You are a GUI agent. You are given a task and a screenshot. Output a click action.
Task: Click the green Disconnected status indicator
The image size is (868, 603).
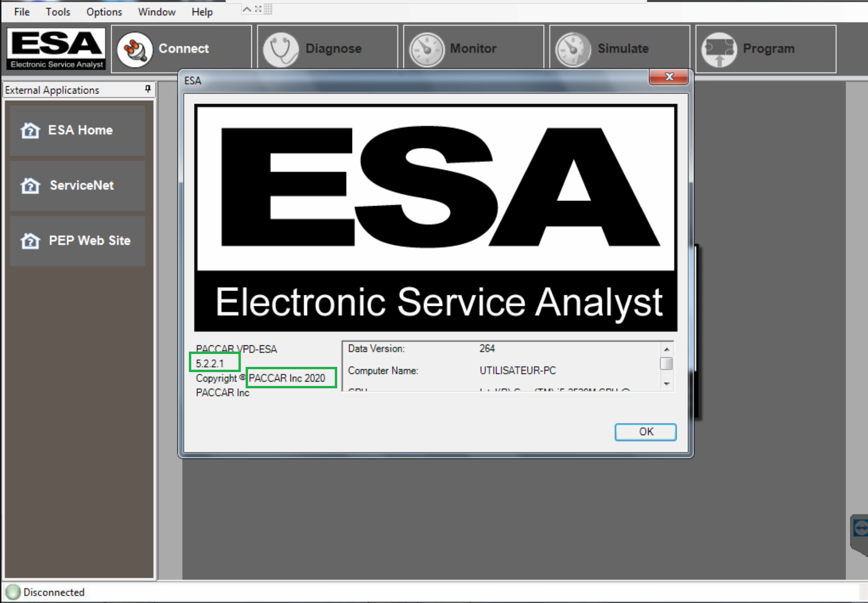(13, 592)
